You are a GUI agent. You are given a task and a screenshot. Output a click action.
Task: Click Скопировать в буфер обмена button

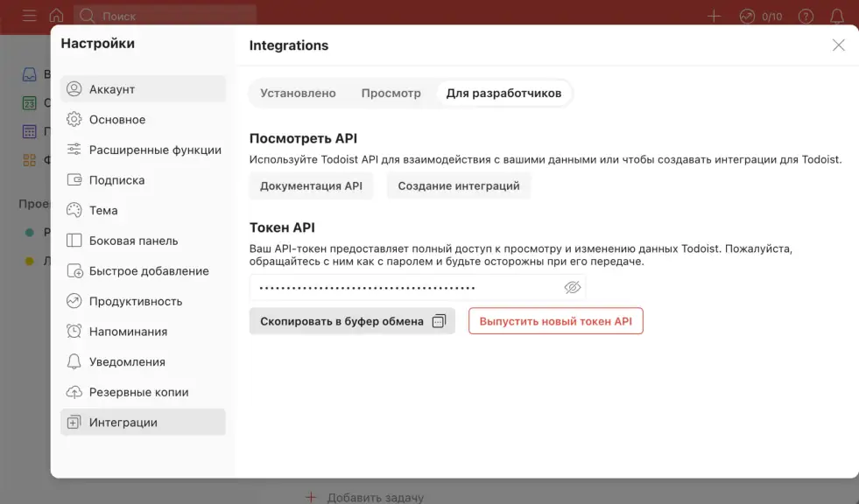(x=352, y=321)
